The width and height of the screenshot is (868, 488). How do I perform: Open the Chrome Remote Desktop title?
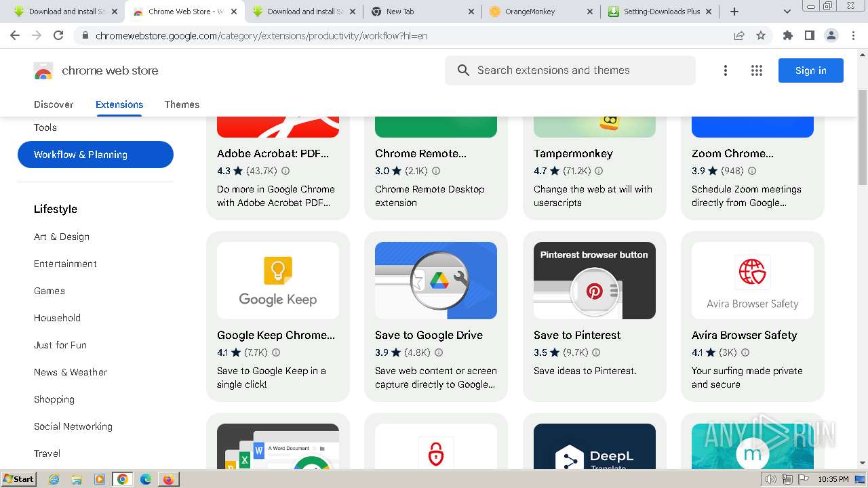click(x=420, y=153)
